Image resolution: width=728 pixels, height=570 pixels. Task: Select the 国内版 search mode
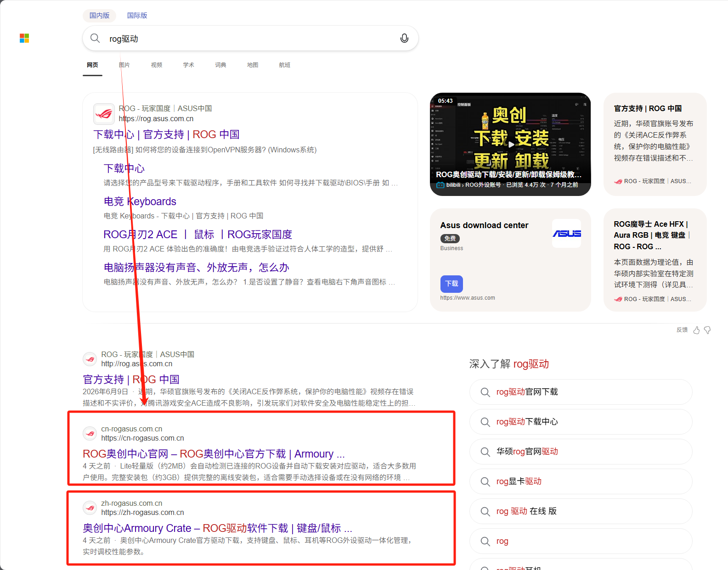pos(99,15)
